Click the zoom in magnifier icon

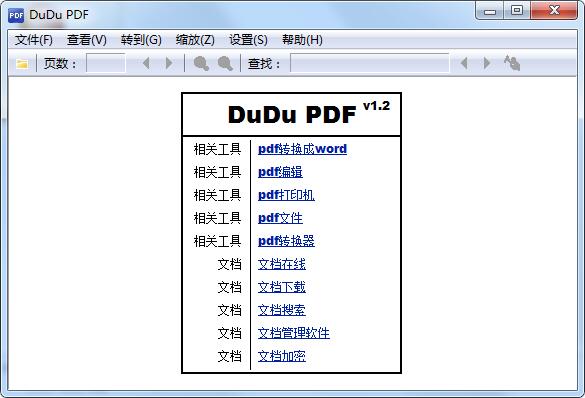point(225,63)
